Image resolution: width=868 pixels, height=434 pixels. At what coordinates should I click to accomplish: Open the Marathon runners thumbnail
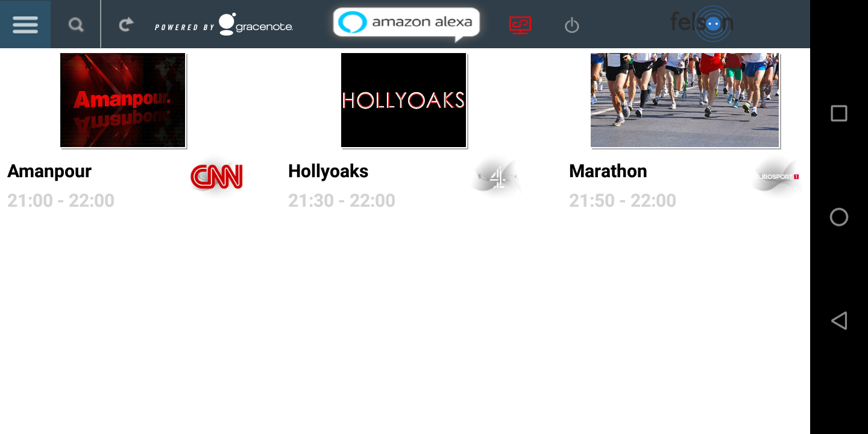685,100
